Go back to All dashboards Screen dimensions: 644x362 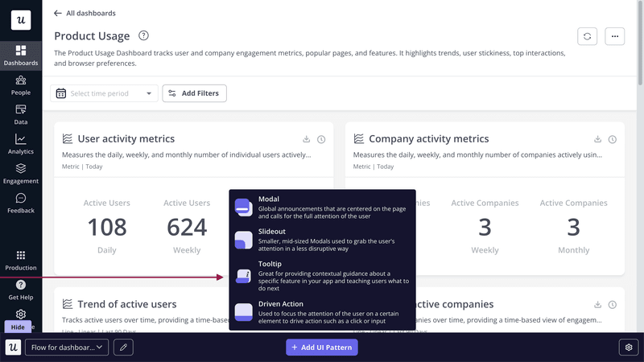tap(85, 13)
